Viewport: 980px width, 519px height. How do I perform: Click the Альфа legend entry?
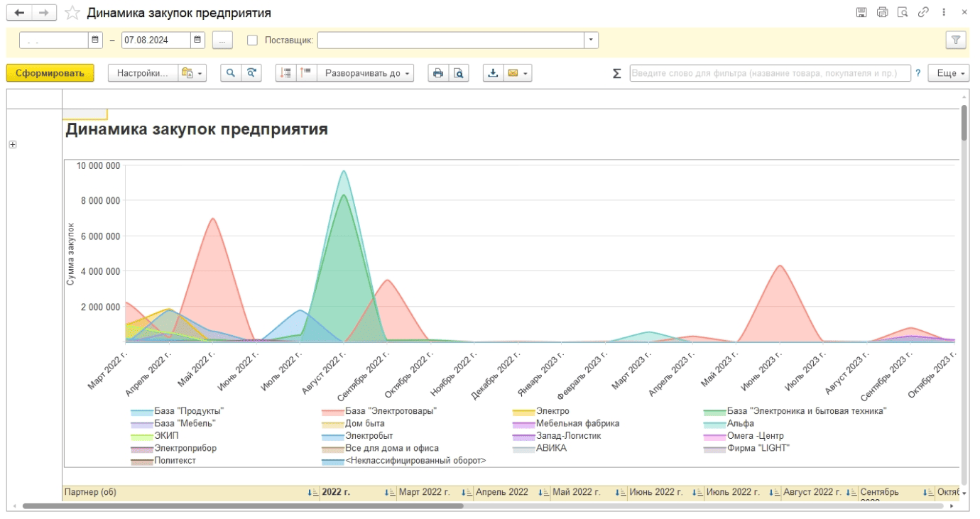tap(740, 423)
